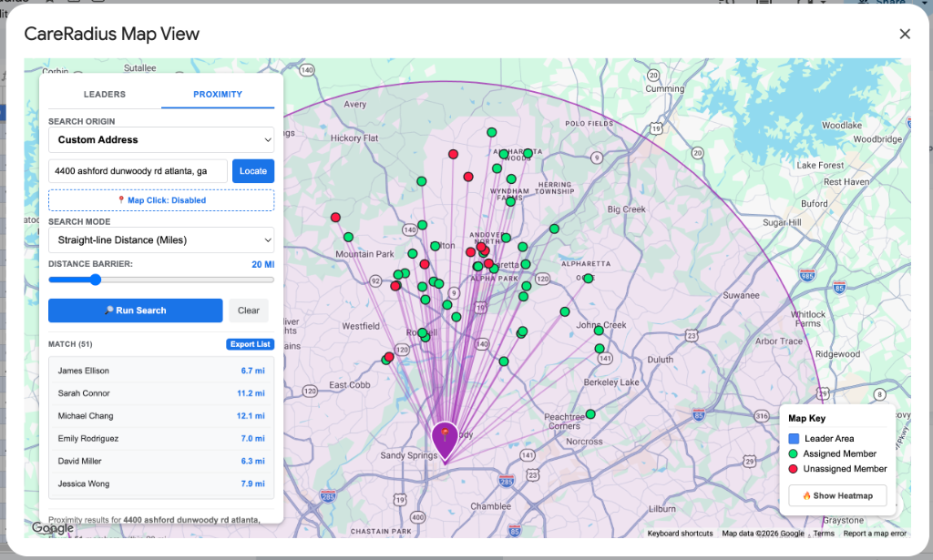Click the Suwanee label on map
The image size is (933, 560).
click(741, 295)
